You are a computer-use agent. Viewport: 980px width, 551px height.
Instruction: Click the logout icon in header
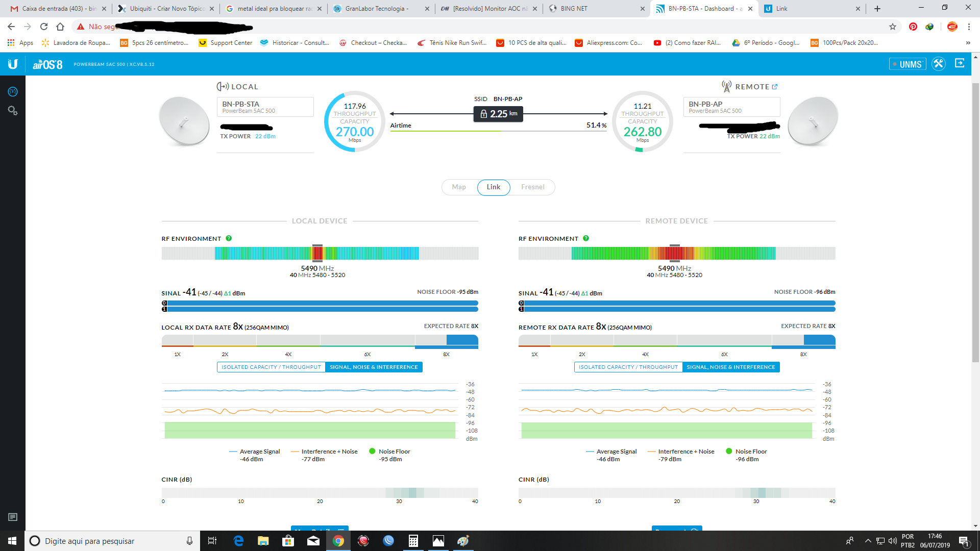pos(960,63)
